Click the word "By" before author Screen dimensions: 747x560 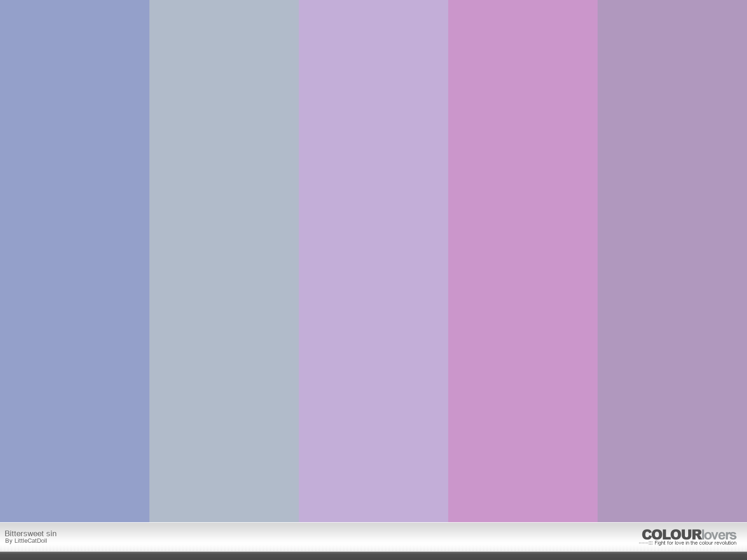pos(8,541)
